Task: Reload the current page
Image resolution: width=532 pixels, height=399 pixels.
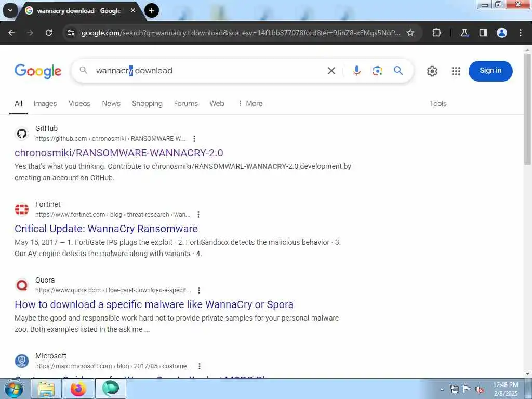Action: [49, 33]
